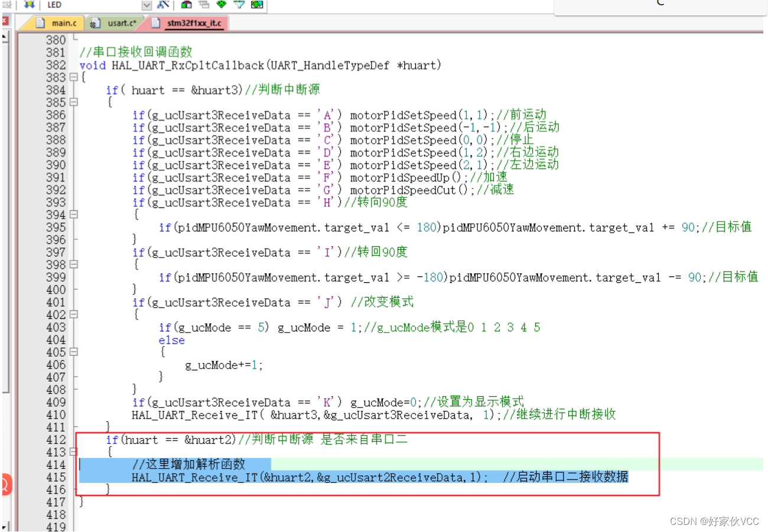
Task: Open Options for Target wand icon
Action: tap(164, 5)
